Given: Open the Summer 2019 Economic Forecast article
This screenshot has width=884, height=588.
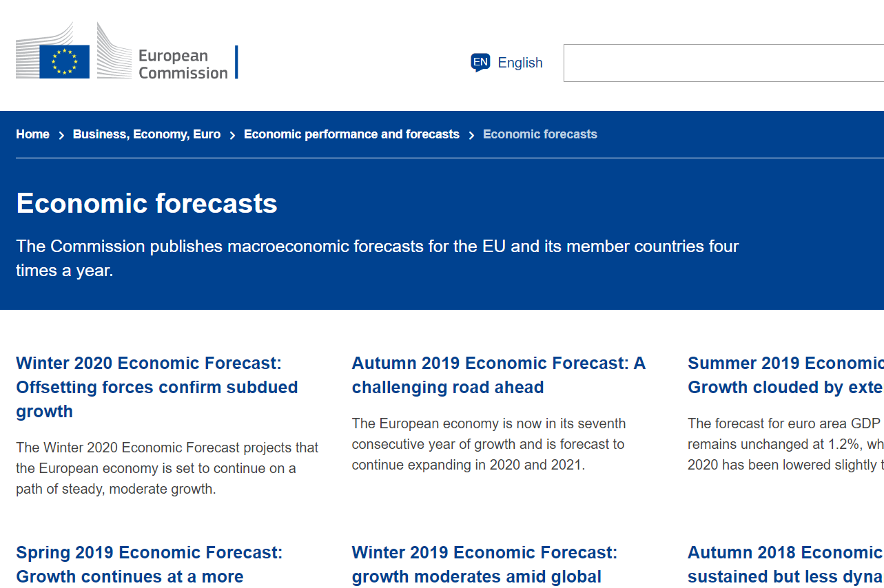Looking at the screenshot, I should (785, 375).
